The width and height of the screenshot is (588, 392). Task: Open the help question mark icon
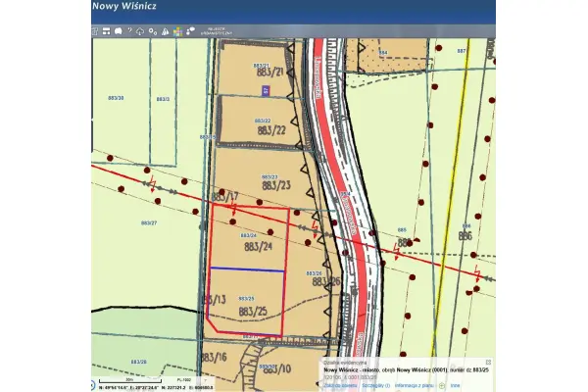click(x=129, y=30)
